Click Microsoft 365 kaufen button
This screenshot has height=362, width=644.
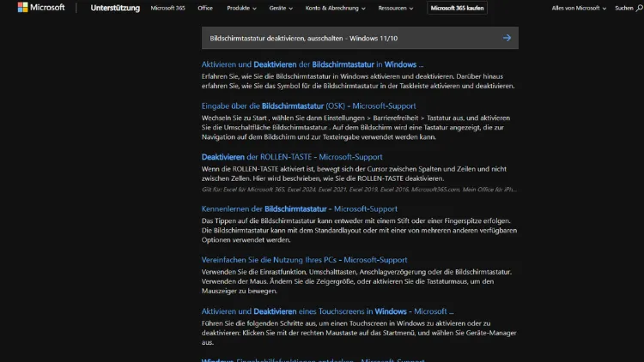click(457, 8)
